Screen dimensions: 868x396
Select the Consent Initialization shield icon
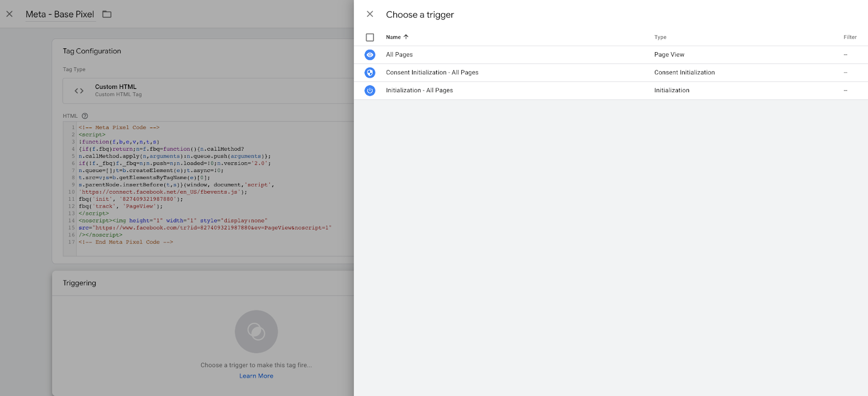[370, 73]
